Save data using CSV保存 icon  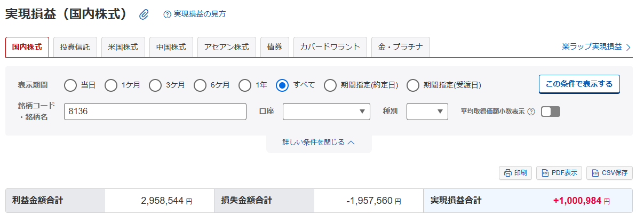595,173
